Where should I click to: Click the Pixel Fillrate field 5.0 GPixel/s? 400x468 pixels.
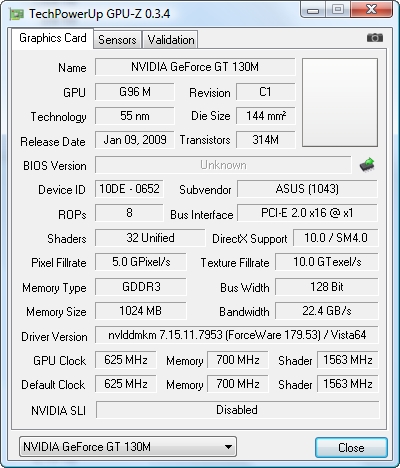click(x=141, y=262)
